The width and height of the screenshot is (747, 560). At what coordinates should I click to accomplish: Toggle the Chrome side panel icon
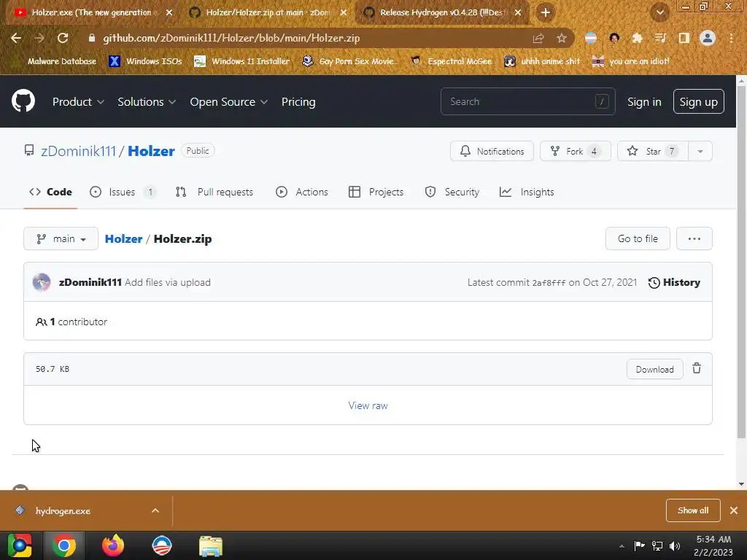pyautogui.click(x=684, y=38)
